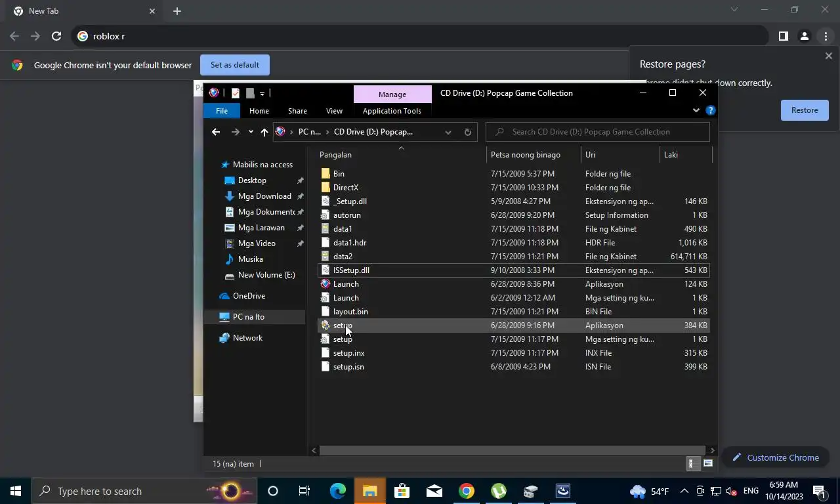Open Desktop in the navigation pane
The height and width of the screenshot is (504, 840).
click(252, 180)
